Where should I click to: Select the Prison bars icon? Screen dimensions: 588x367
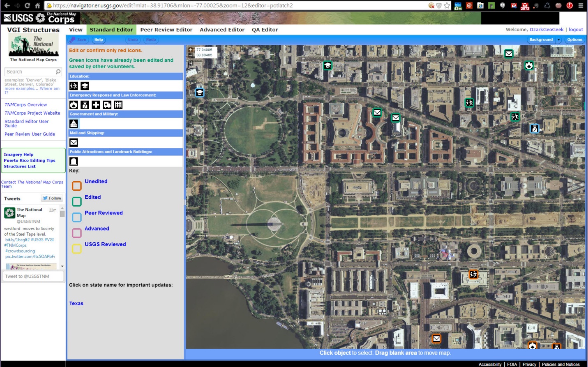point(118,105)
